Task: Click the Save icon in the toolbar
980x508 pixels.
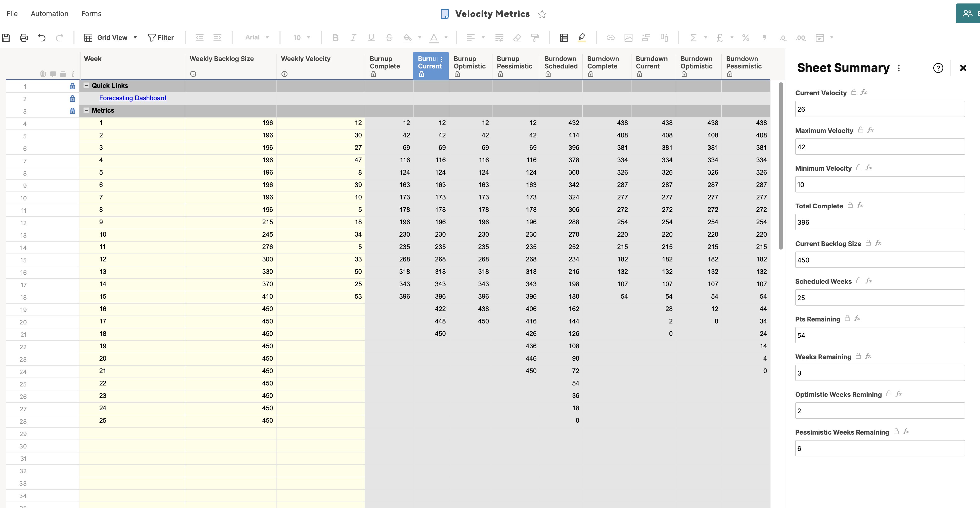Action: 6,38
